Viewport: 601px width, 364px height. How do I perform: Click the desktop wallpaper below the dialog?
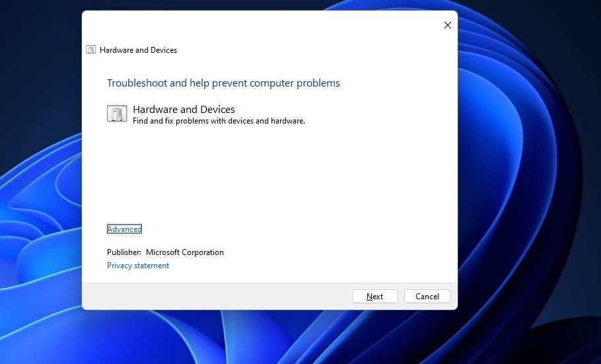click(268, 338)
